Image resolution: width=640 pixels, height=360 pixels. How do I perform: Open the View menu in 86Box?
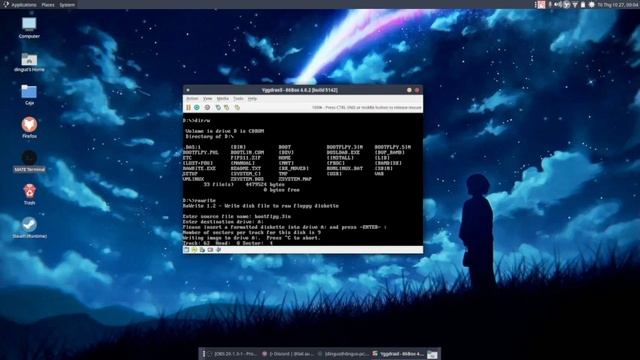pos(208,99)
